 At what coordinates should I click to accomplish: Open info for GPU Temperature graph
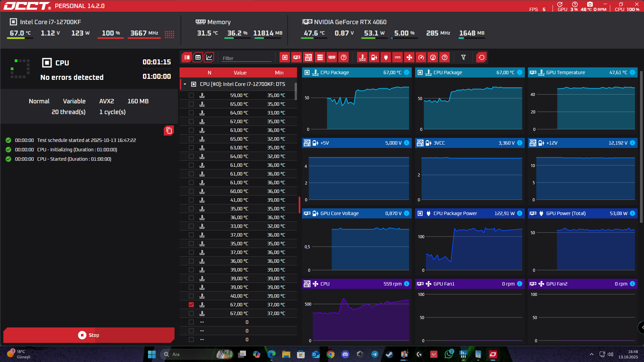[x=632, y=72]
